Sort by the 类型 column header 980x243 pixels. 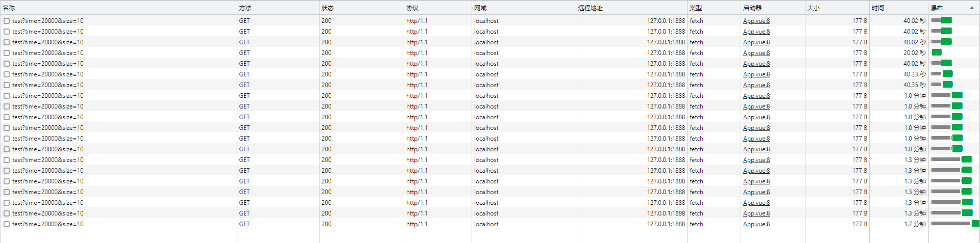click(x=695, y=8)
